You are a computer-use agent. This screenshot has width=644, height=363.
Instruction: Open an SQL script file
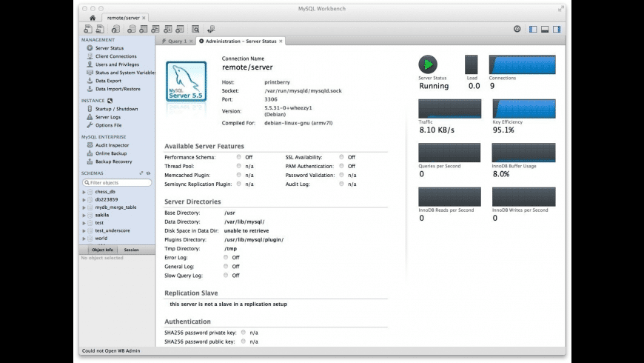click(100, 29)
